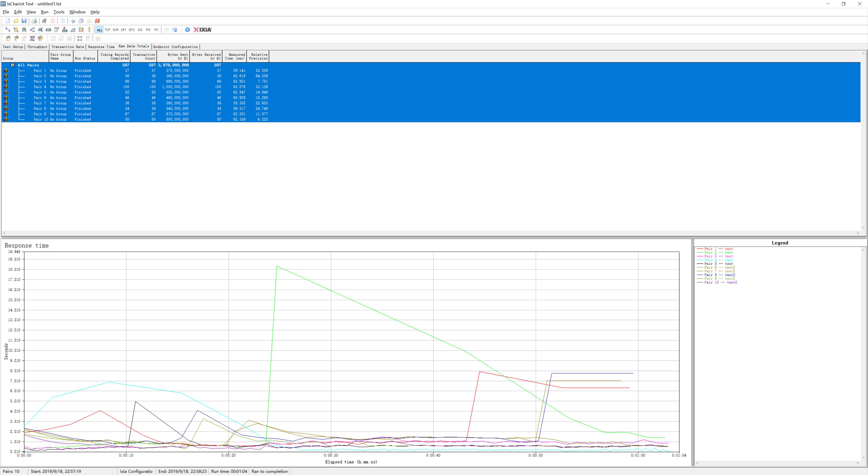
Task: Click the Copy icon in toolbar
Action: (81, 21)
